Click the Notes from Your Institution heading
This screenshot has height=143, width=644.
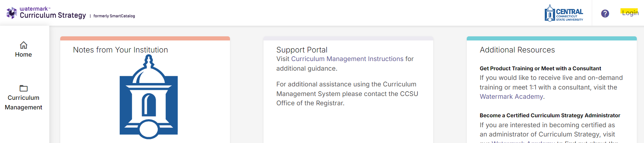point(120,50)
